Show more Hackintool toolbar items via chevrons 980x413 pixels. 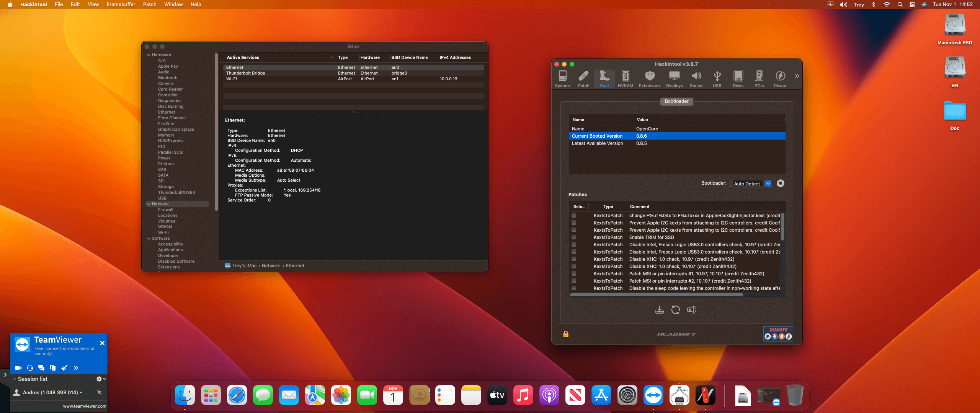pos(797,76)
